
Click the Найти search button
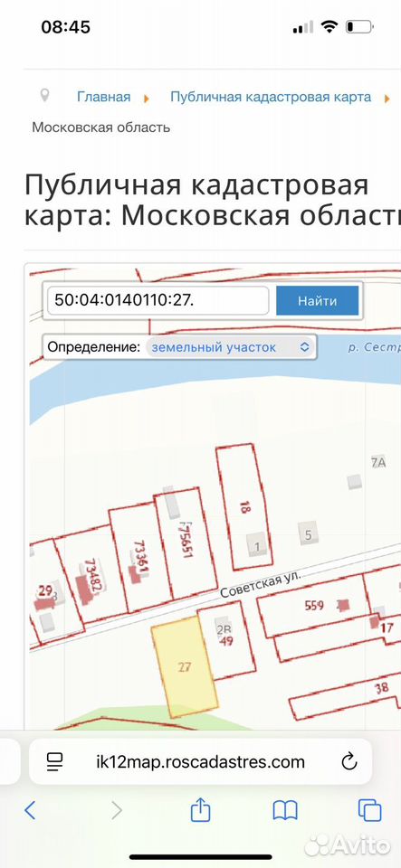point(318,301)
